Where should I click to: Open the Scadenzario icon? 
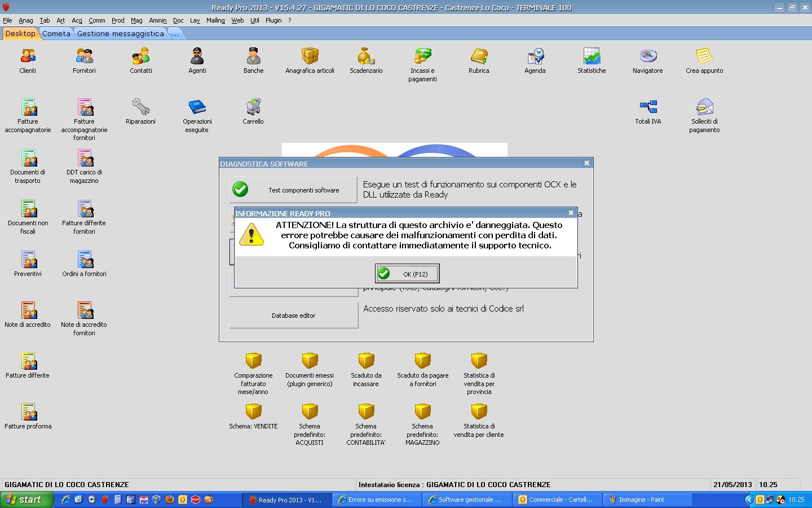tap(366, 56)
